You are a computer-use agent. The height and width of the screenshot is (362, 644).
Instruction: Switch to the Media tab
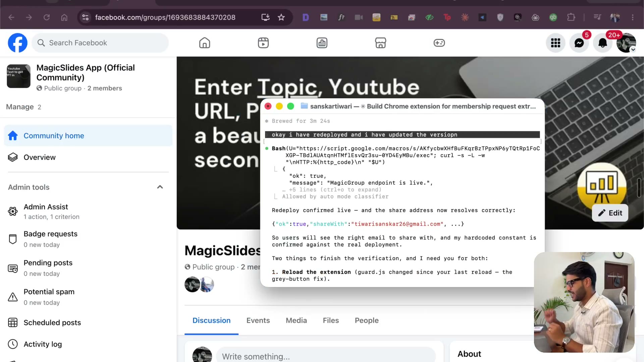click(x=296, y=320)
